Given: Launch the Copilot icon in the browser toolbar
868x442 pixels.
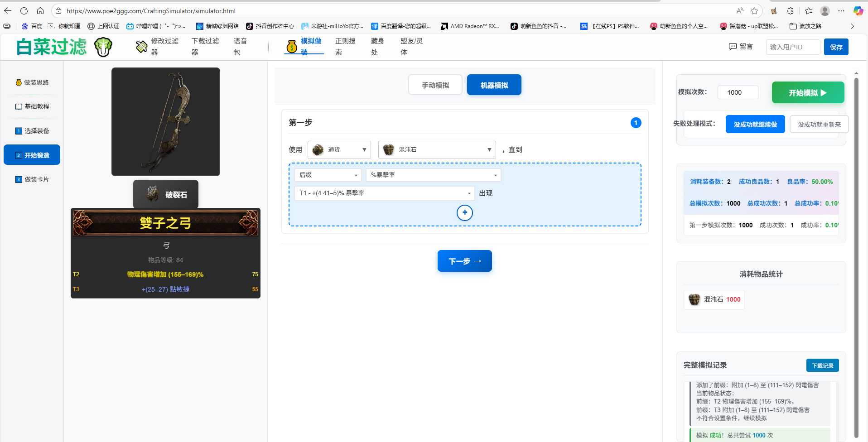Looking at the screenshot, I should pyautogui.click(x=858, y=11).
